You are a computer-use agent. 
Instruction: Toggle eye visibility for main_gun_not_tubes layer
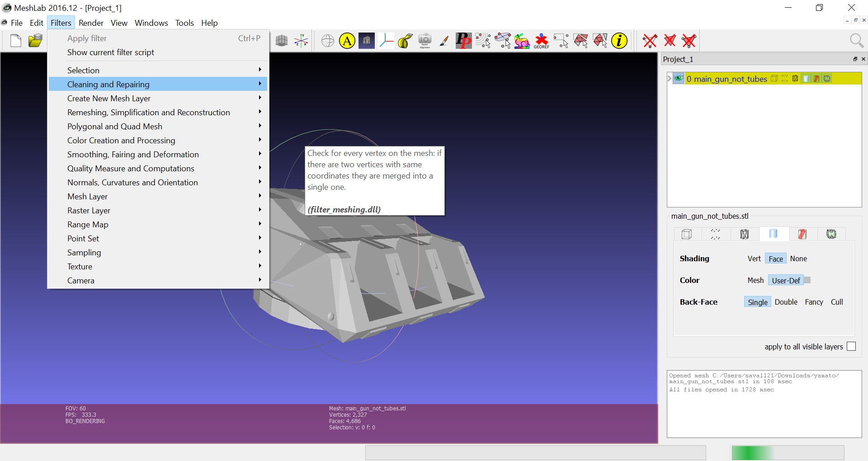click(678, 79)
